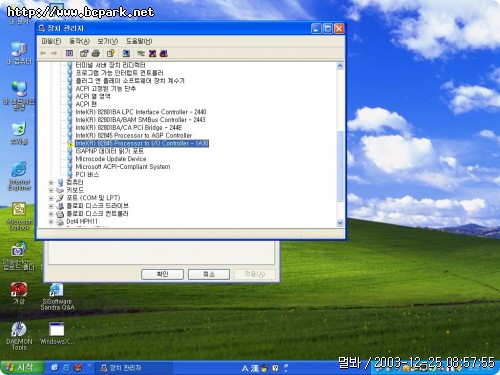Expand the 포트 (COM 및 LPT) category
500x375 pixels.
click(51, 198)
